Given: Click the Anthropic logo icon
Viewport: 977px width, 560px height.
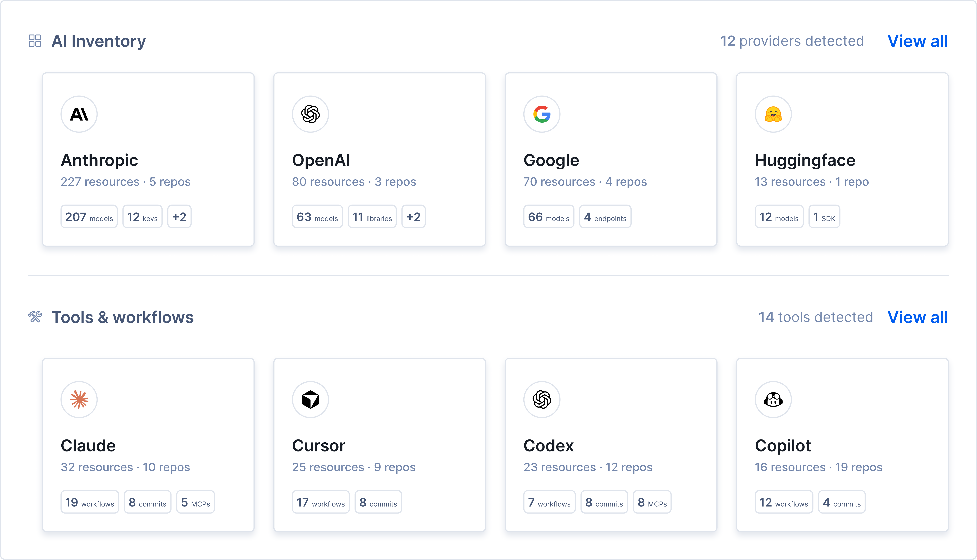Looking at the screenshot, I should pos(79,114).
